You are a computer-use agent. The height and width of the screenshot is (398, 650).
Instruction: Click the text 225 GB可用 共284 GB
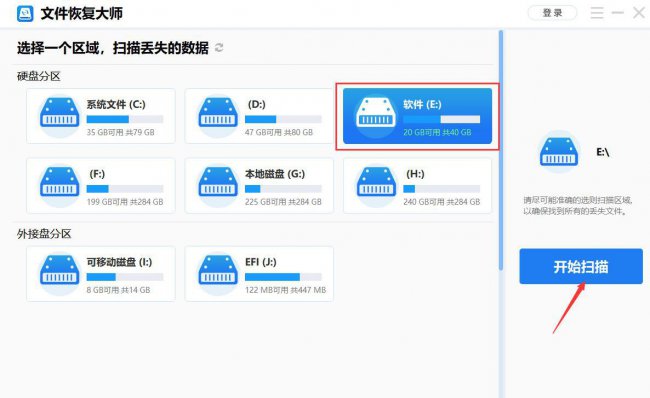283,202
